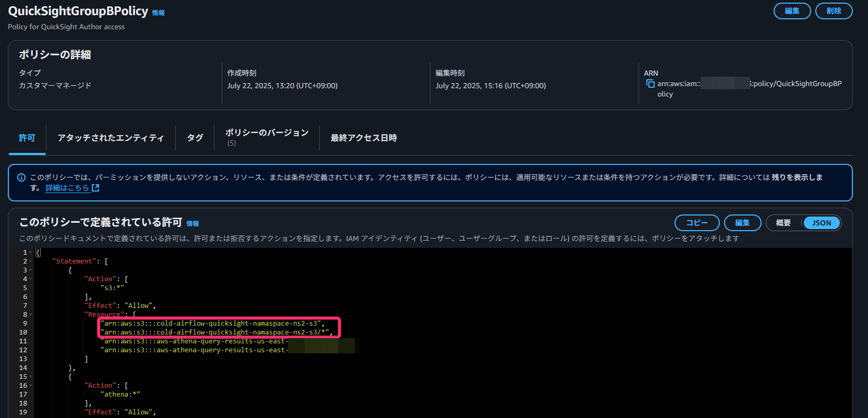
Task: Click the QuickSightGroupBPolicy page title
Action: (78, 11)
